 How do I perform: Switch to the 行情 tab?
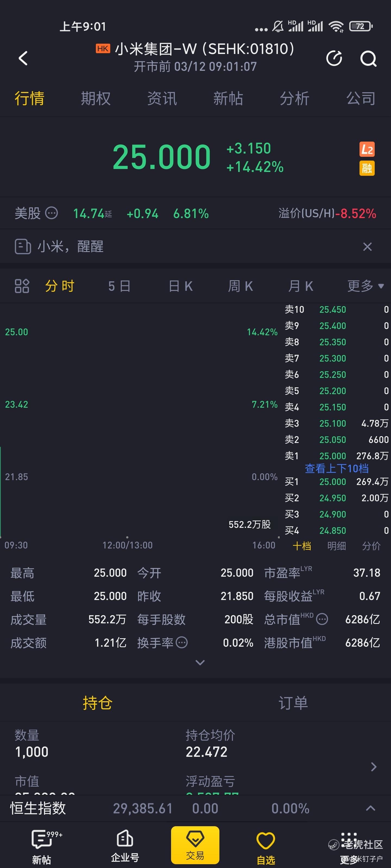point(29,98)
